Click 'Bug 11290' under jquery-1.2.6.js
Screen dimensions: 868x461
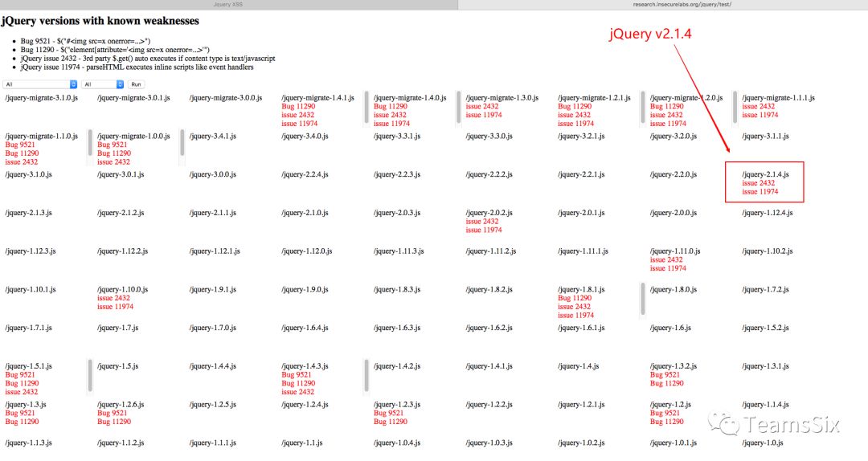coord(114,422)
